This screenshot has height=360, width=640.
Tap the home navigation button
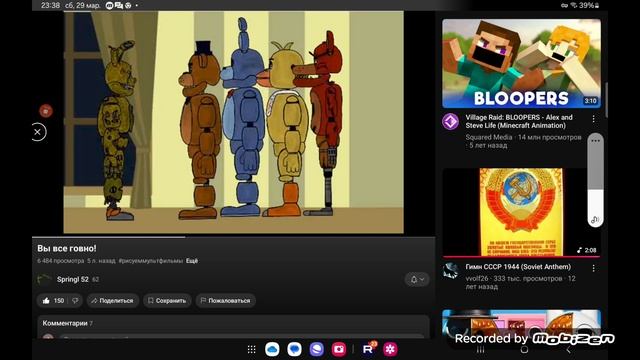coord(524,350)
